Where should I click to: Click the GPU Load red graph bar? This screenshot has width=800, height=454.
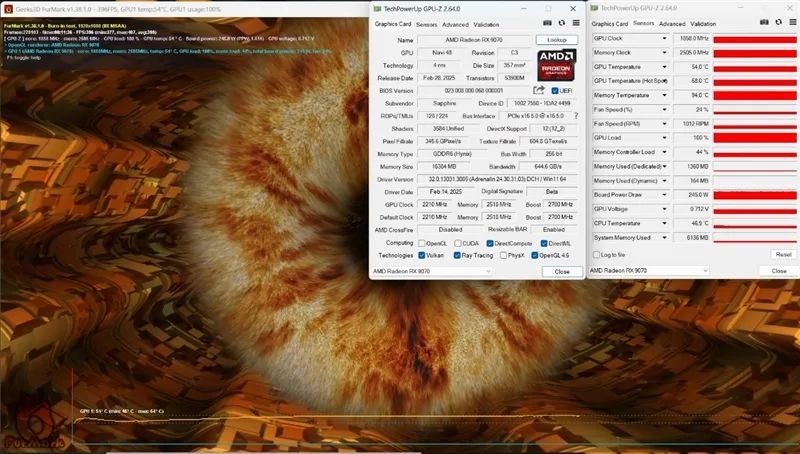[x=755, y=138]
